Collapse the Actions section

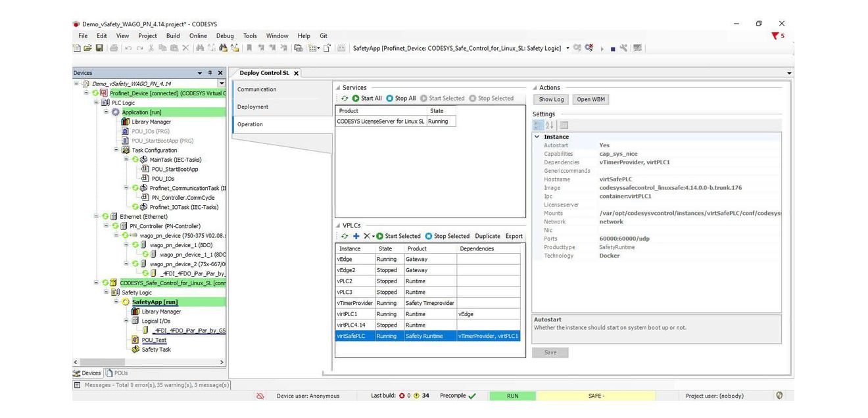pyautogui.click(x=535, y=87)
